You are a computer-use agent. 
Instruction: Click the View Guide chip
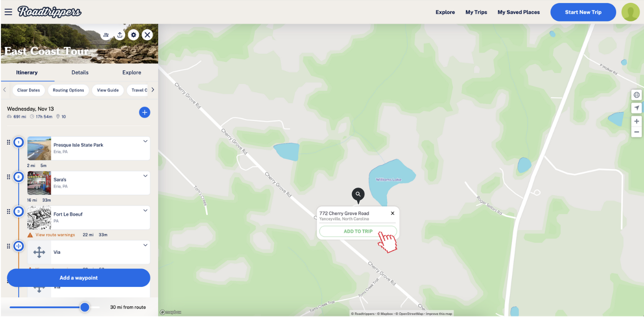[x=107, y=90]
